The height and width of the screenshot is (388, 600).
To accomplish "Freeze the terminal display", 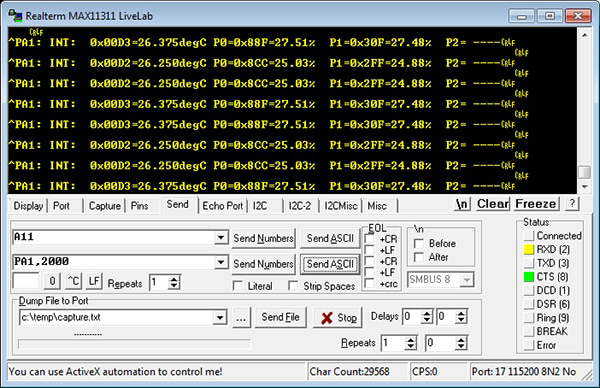I will 536,204.
